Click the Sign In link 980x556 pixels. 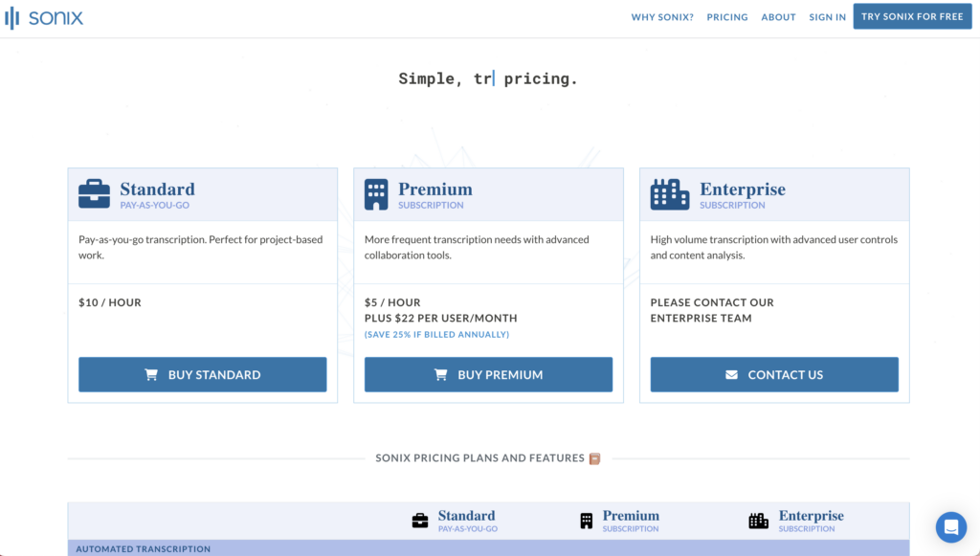[x=827, y=17]
